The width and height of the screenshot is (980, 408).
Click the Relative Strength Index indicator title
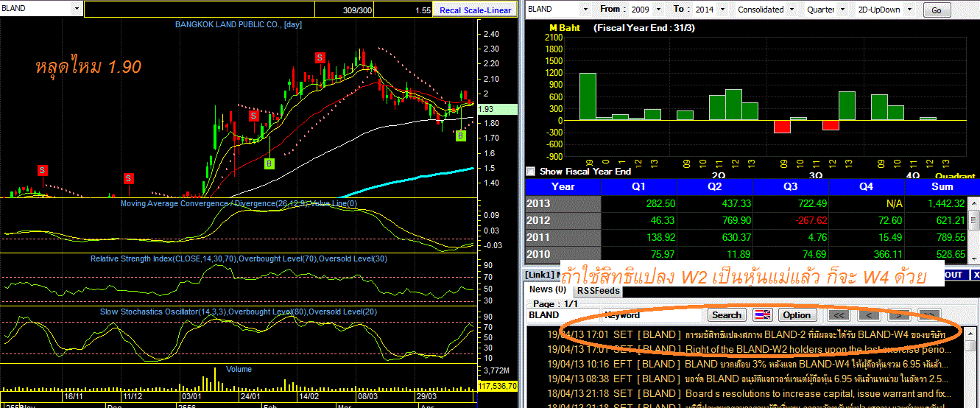tap(239, 258)
